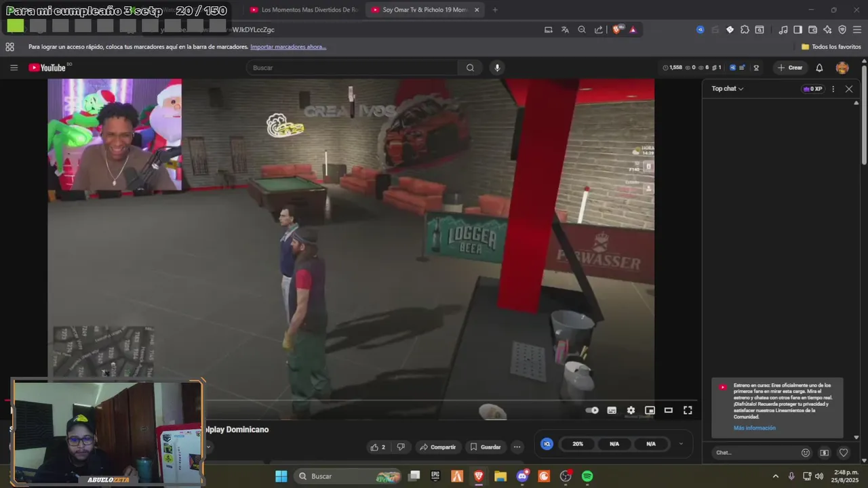The height and width of the screenshot is (488, 868).
Task: Open the Brave main hamburger menu
Action: tap(857, 30)
